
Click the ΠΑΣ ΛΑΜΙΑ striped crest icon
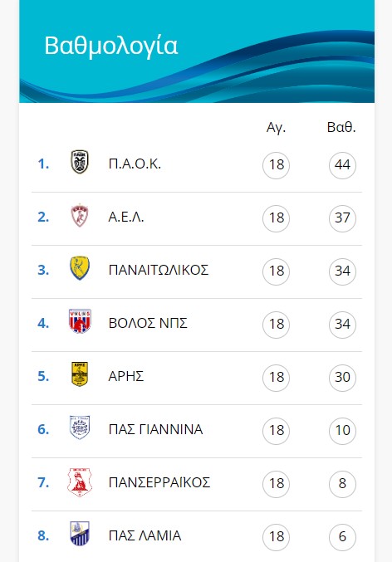80,534
